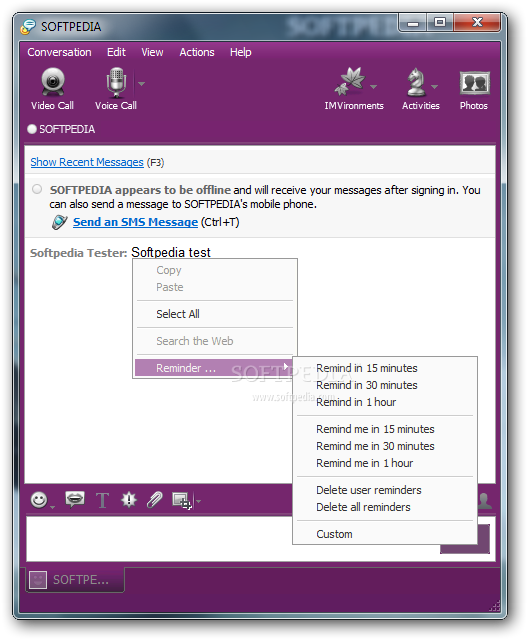Expand IMVironments dropdown arrow
Viewport: 528px width, 640px height.
click(373, 87)
